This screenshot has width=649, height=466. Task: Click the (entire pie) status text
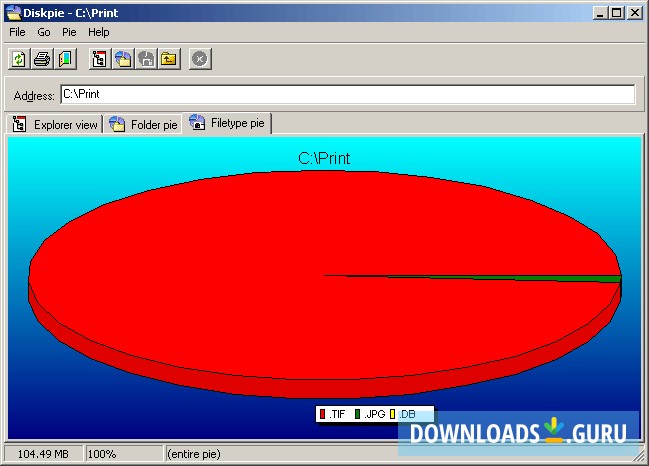point(194,454)
